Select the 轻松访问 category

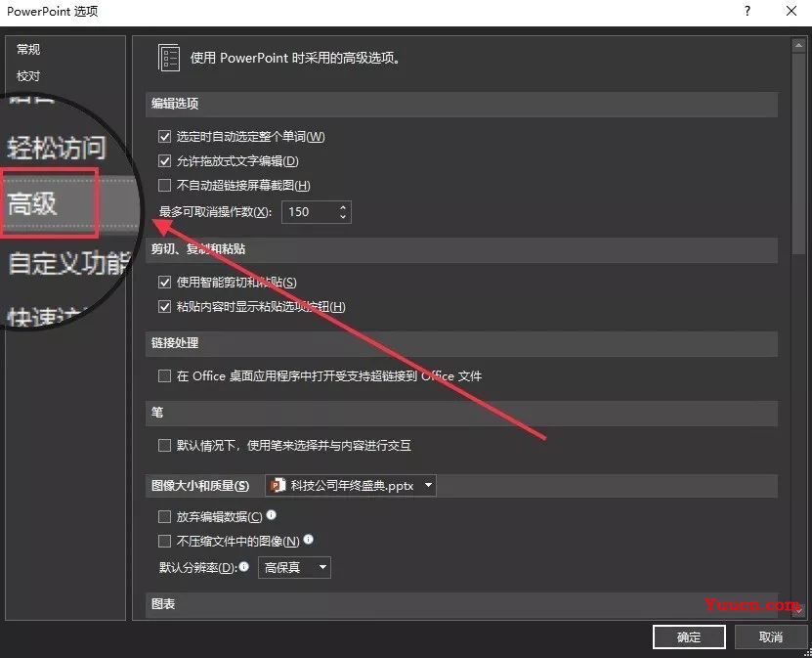click(x=57, y=148)
